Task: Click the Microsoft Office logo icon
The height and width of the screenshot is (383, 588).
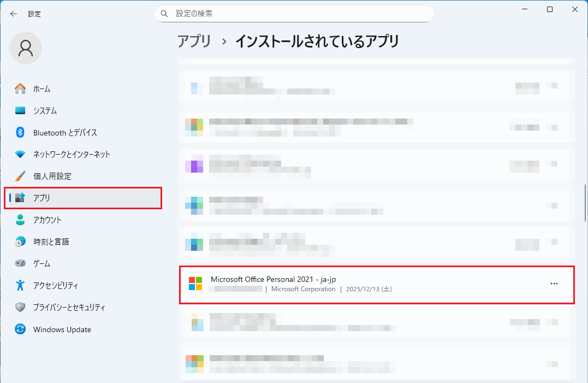Action: 195,284
